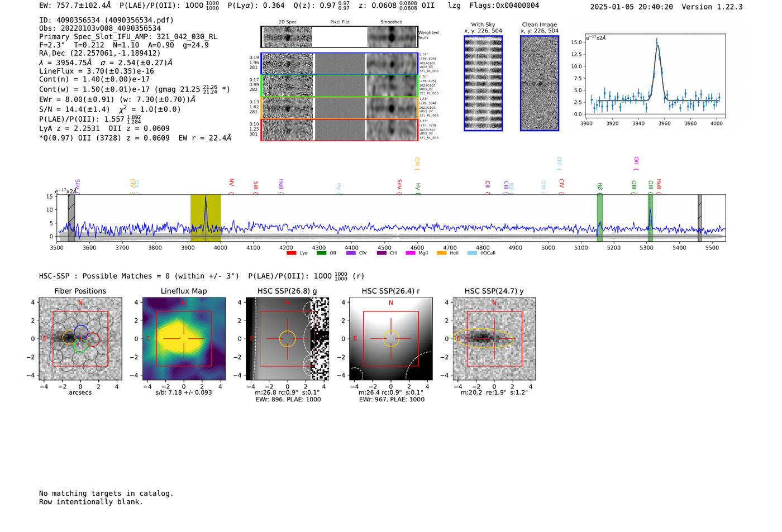Click the lzg header label
The height and width of the screenshot is (532, 782).
pyautogui.click(x=454, y=6)
